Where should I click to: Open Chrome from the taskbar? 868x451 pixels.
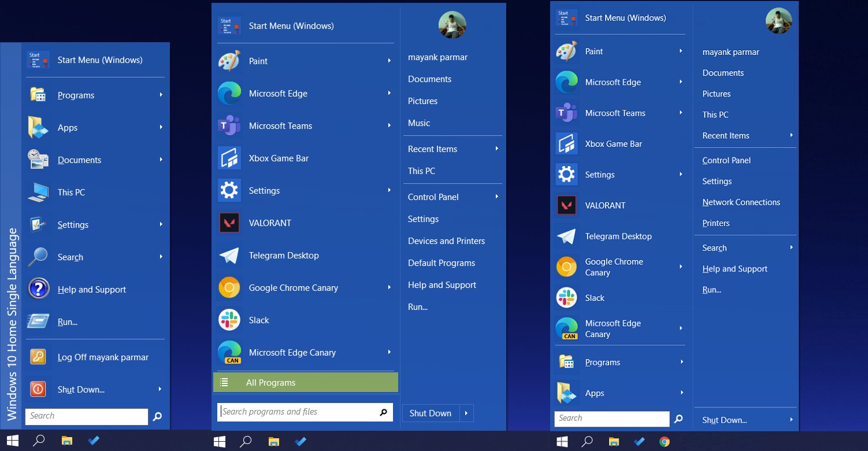click(665, 441)
